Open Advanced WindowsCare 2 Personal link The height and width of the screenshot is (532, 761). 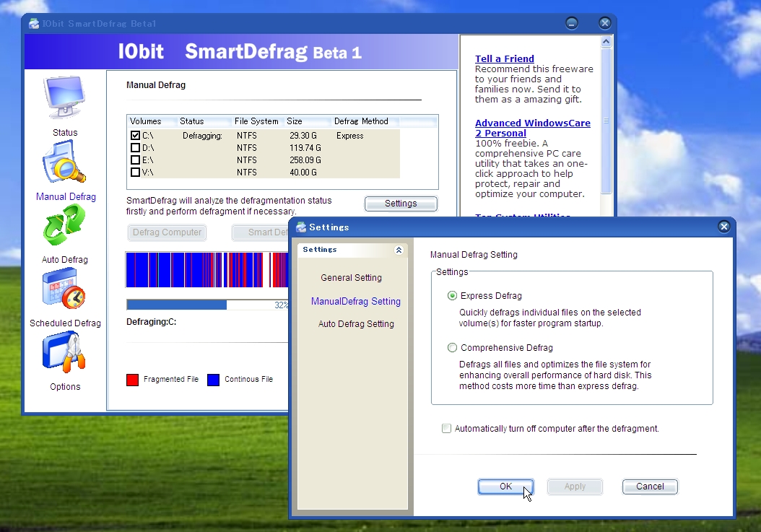[532, 128]
